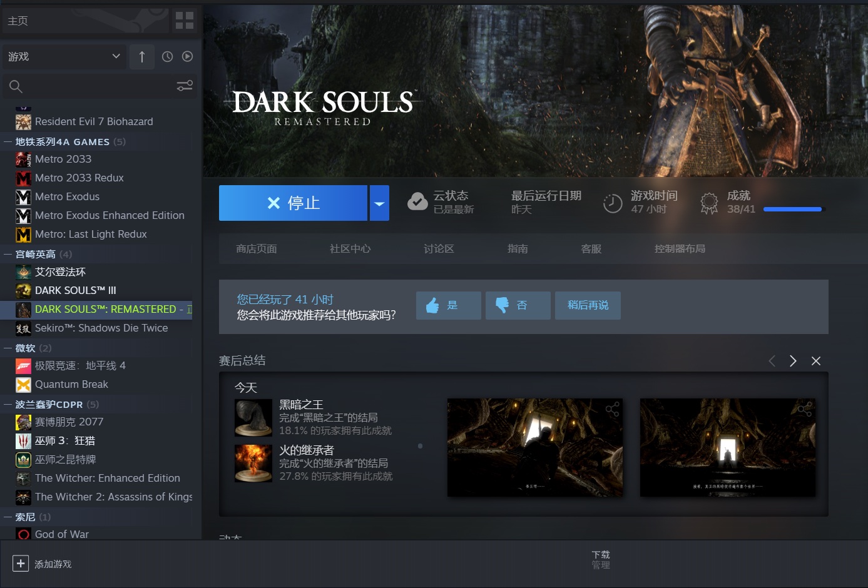Click the 是 recommend button
The image size is (868, 588).
click(449, 305)
